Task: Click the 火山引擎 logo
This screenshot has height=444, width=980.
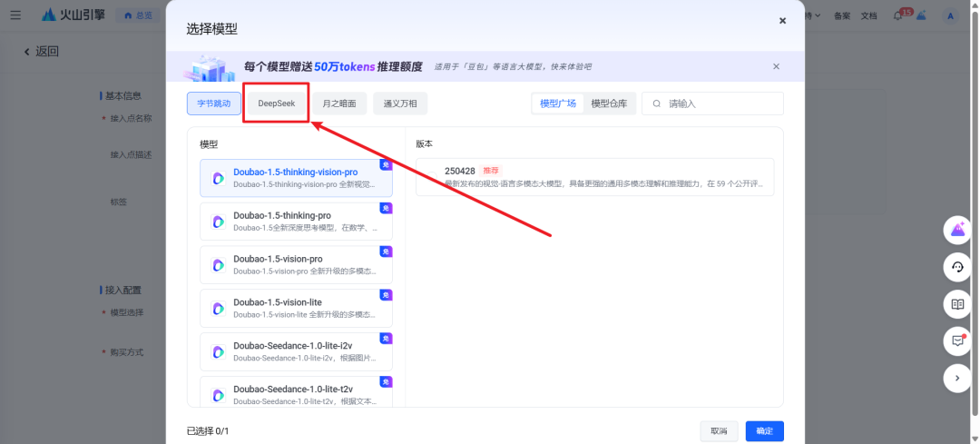Action: 73,15
